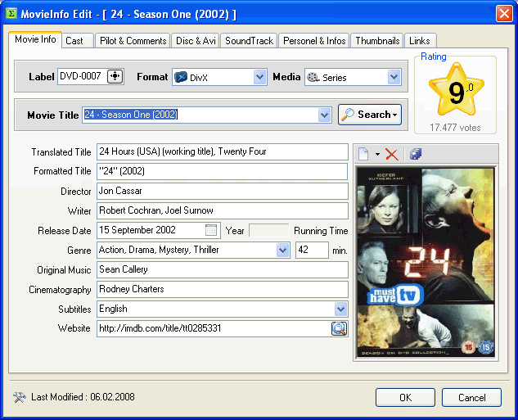The height and width of the screenshot is (420, 518).
Task: Expand the Format DivX dropdown
Action: click(260, 77)
